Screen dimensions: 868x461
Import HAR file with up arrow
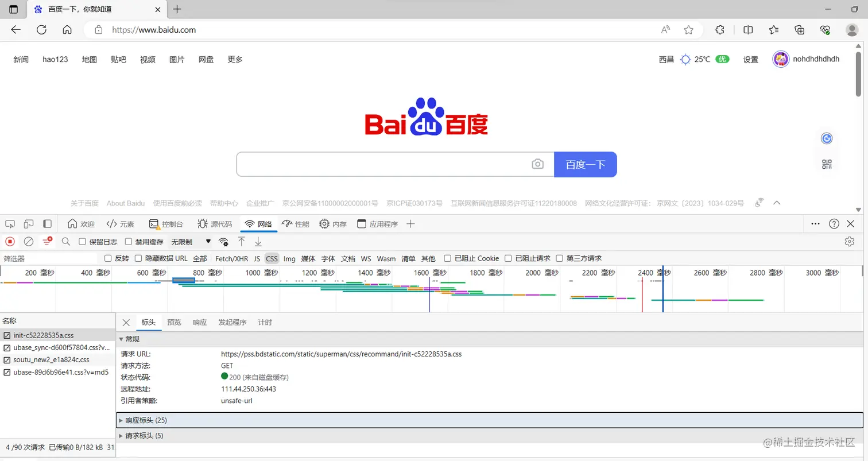click(x=242, y=242)
